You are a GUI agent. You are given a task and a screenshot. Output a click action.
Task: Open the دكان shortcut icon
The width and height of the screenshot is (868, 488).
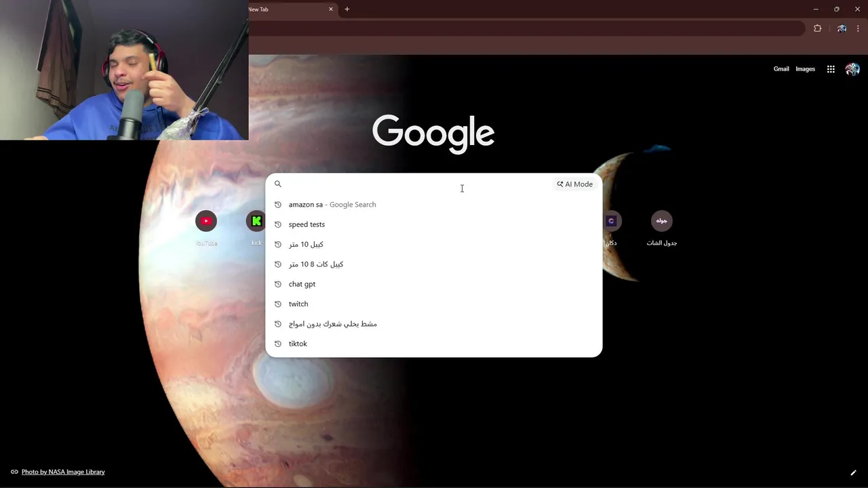(x=611, y=221)
